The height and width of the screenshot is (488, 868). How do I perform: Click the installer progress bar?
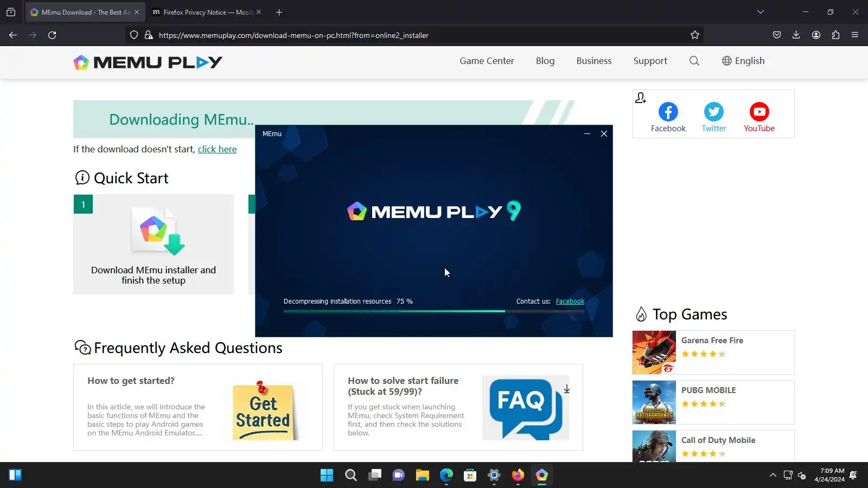tap(434, 311)
